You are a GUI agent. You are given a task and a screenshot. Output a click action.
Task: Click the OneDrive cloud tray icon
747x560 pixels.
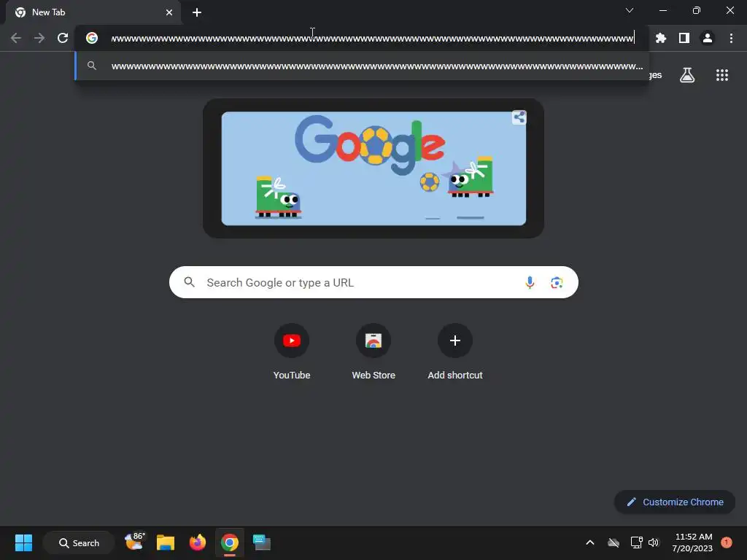point(614,542)
